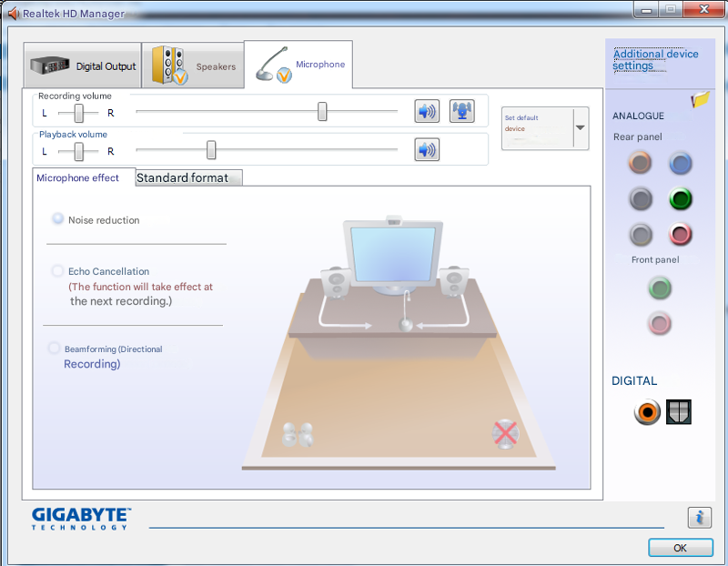This screenshot has height=566, width=728.
Task: Click the desk microphone in the illustration
Action: [x=406, y=311]
